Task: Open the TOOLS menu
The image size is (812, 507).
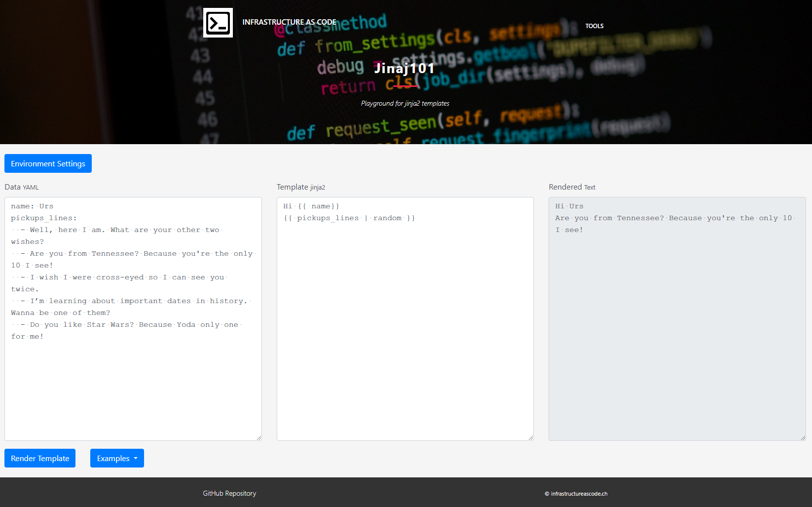Action: click(x=594, y=26)
